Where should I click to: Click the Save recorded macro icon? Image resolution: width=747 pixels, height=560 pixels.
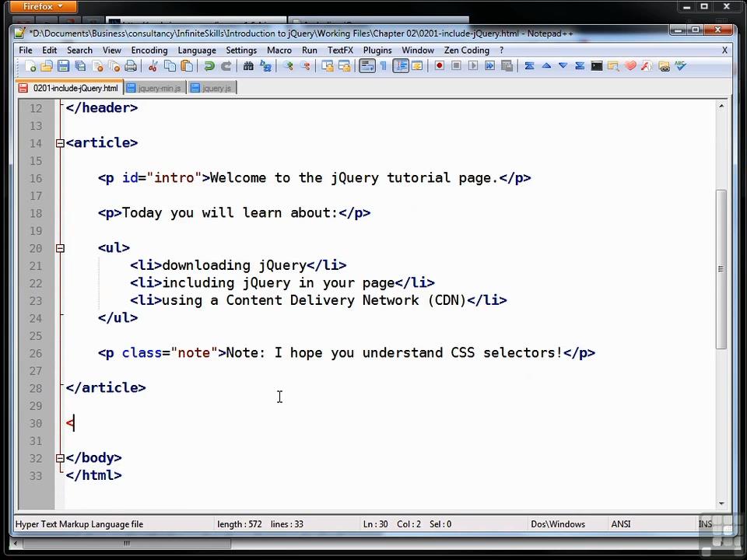click(507, 65)
